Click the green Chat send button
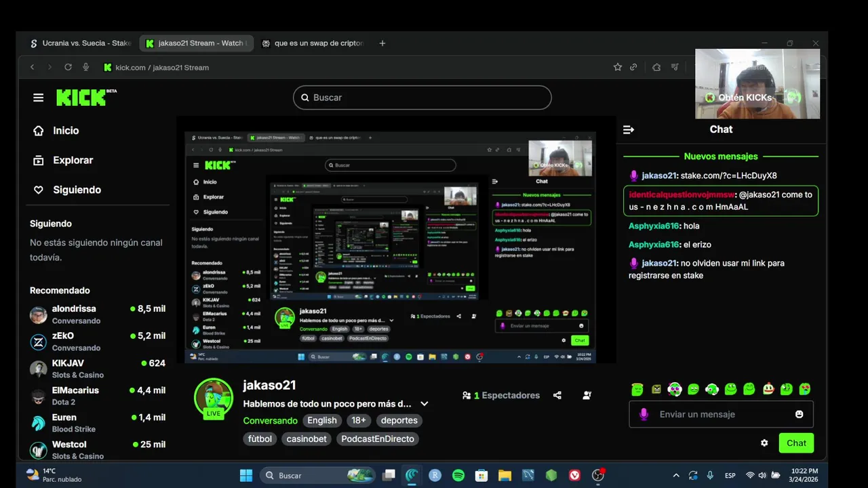This screenshot has height=488, width=868. (x=796, y=443)
